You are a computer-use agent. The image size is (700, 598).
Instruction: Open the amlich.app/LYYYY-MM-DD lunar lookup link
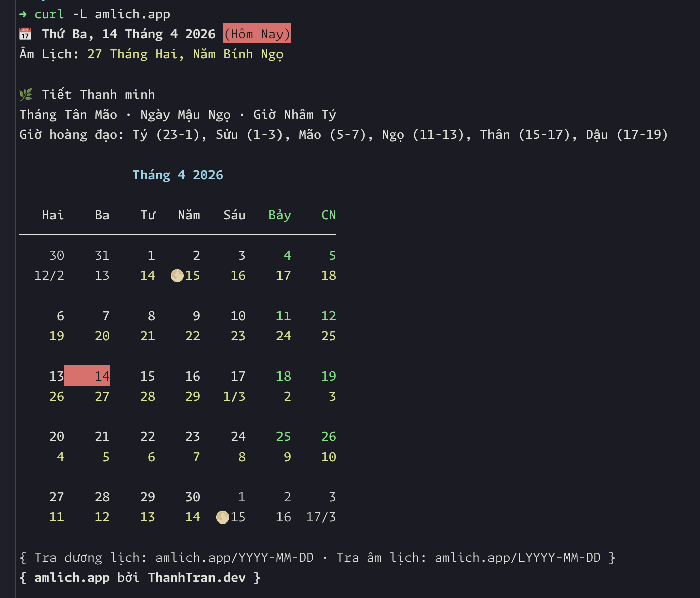(x=517, y=558)
